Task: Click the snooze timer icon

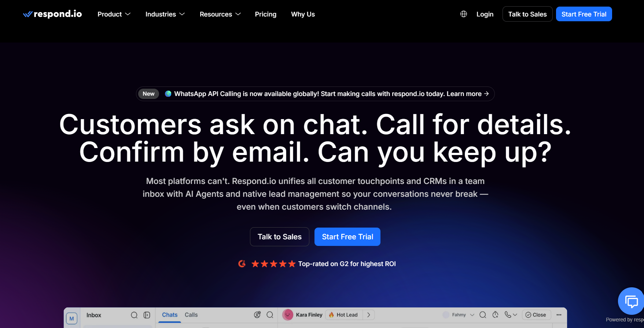Action: (495, 315)
